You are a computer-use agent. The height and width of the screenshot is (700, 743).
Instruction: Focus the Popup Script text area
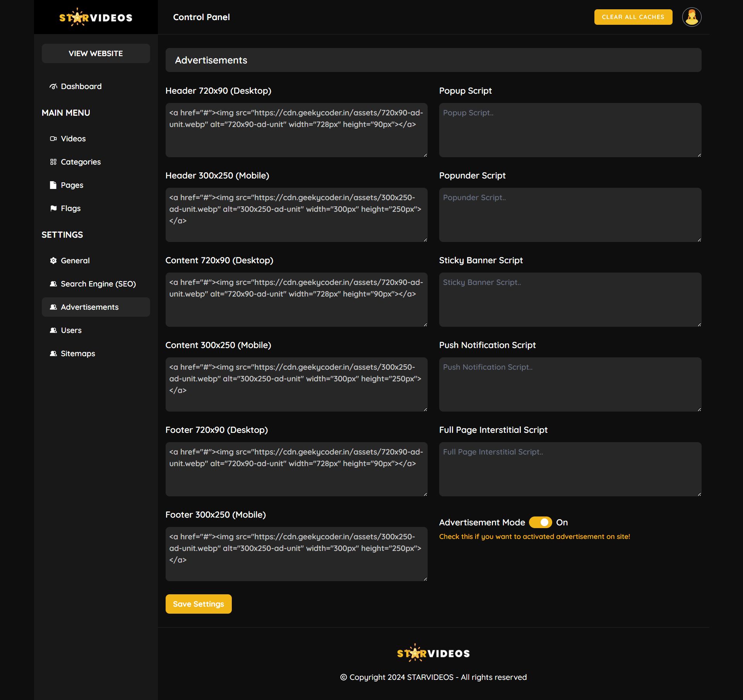tap(570, 130)
